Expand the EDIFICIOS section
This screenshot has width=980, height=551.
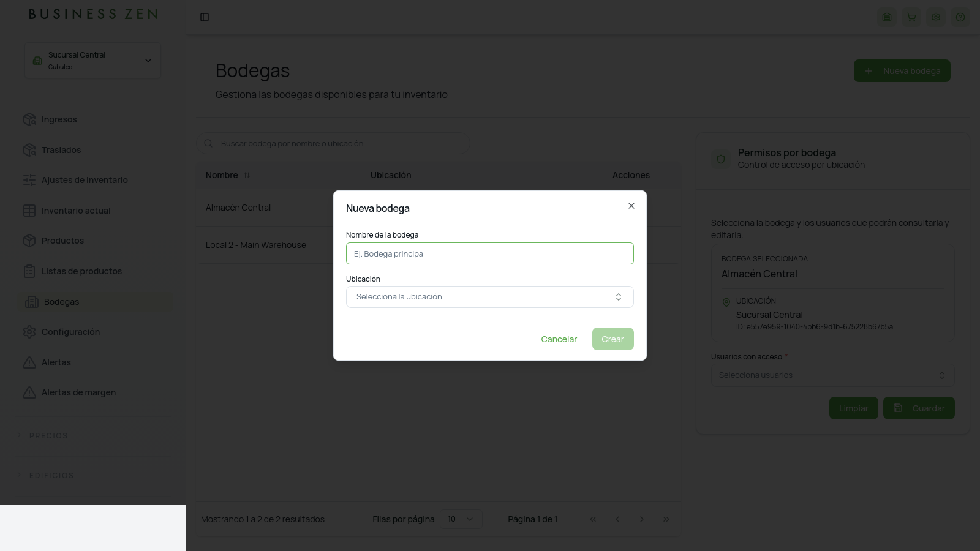point(45,475)
